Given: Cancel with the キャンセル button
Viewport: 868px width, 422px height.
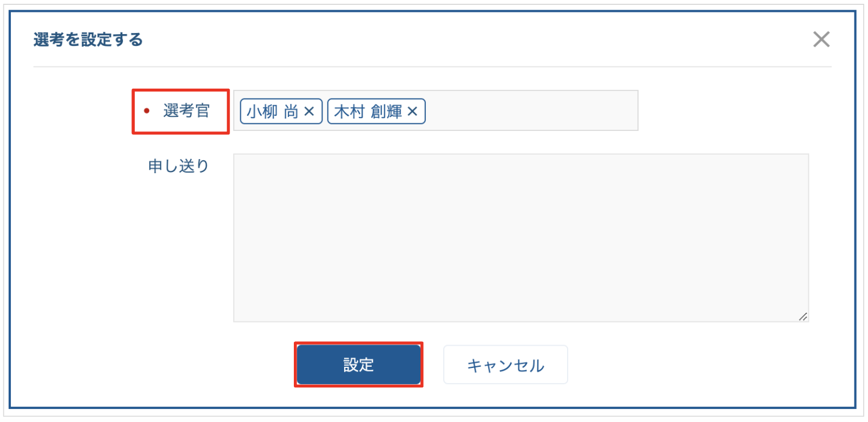Looking at the screenshot, I should pos(505,365).
